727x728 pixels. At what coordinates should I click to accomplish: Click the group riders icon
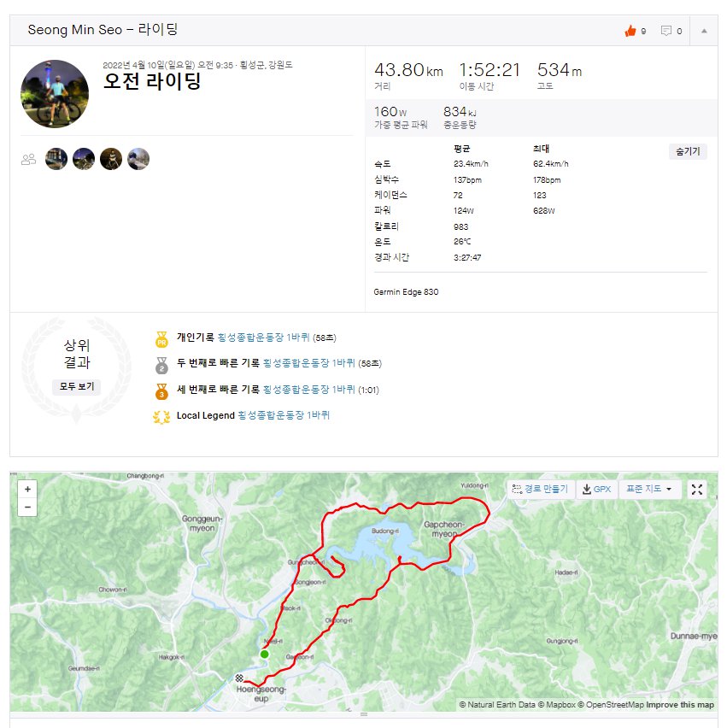[29, 159]
